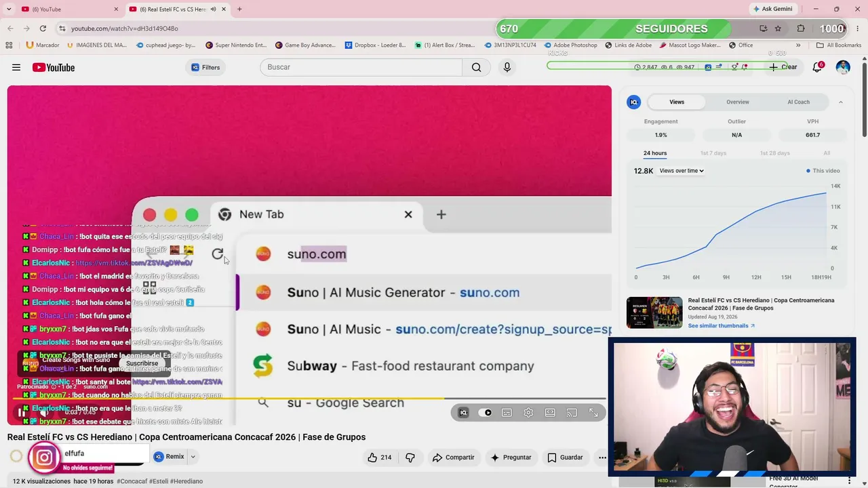Focus the Buscar search field
The height and width of the screenshot is (488, 868).
coord(361,67)
